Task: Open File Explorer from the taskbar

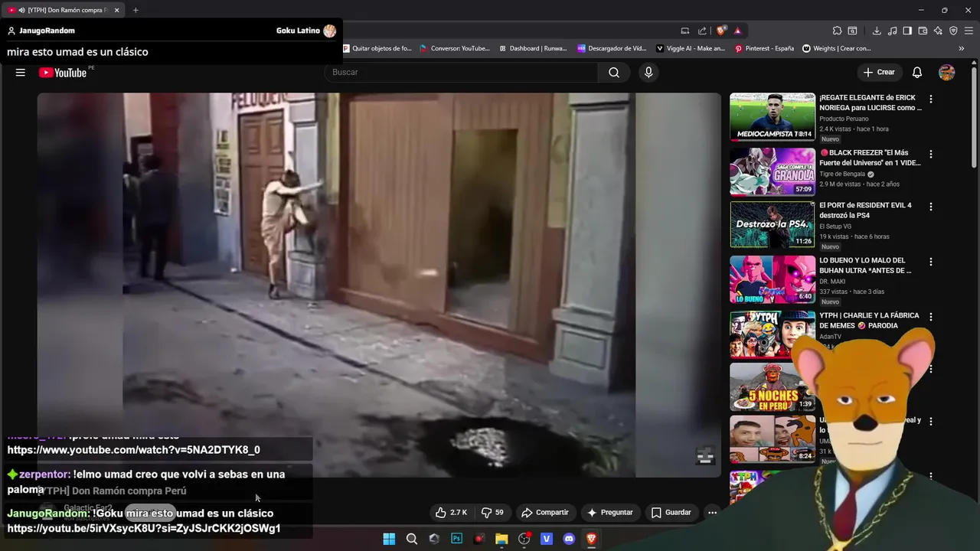Action: (501, 539)
